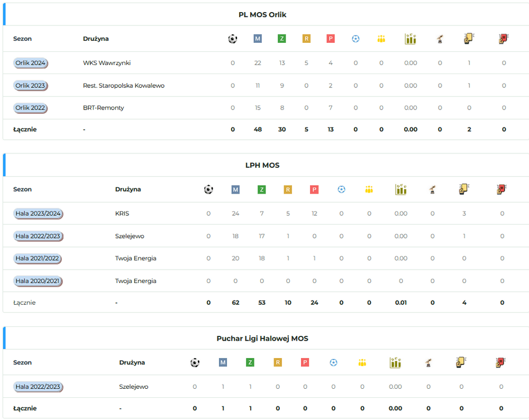Open Rest. Staropolska Kowalewo team
The width and height of the screenshot is (529, 420).
coord(124,86)
